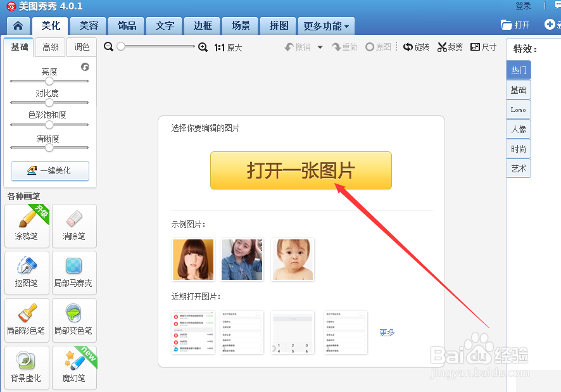
Task: Select the 艺术 effects category
Action: click(x=519, y=168)
